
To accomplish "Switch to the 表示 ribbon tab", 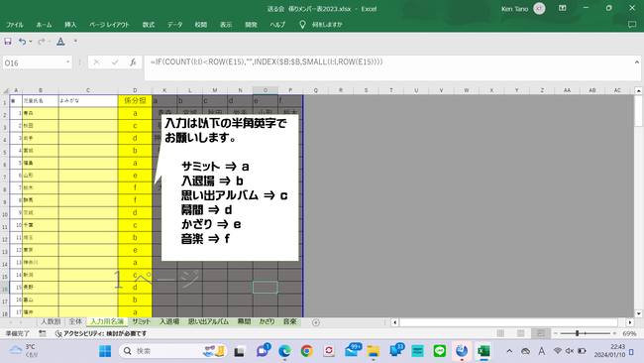I will click(x=226, y=25).
